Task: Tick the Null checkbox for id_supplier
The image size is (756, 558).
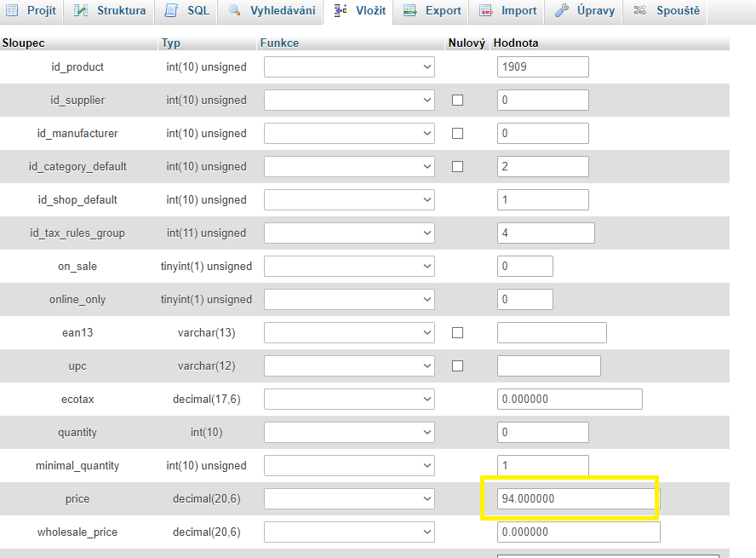Action: (457, 100)
